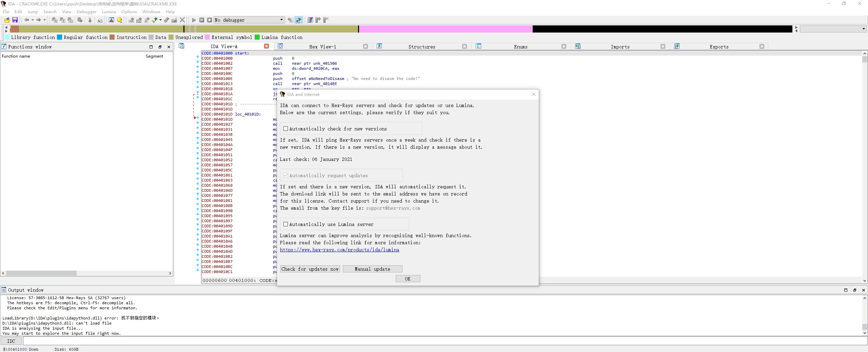Image resolution: width=868 pixels, height=352 pixels.
Task: Expand the string-type dropdown arrow beside S-plus
Action: 160,20
